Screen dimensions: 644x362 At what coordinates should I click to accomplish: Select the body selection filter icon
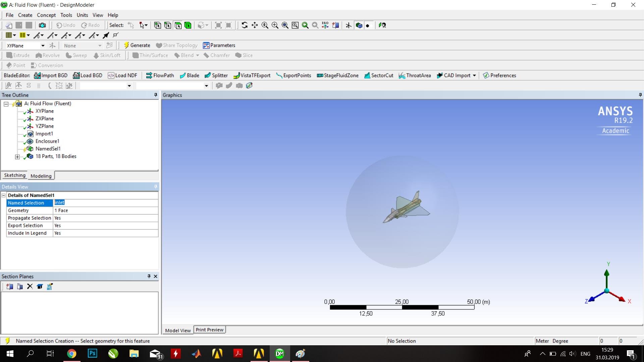[x=188, y=25]
